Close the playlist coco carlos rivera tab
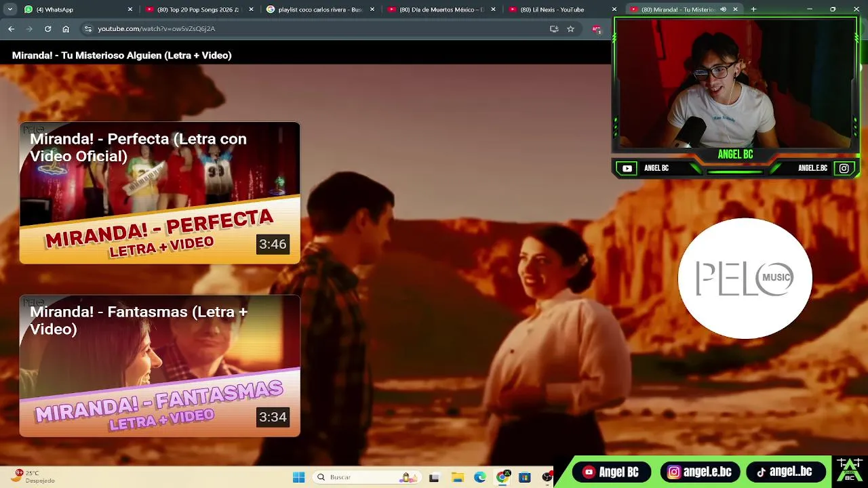The image size is (868, 488). coord(372,9)
